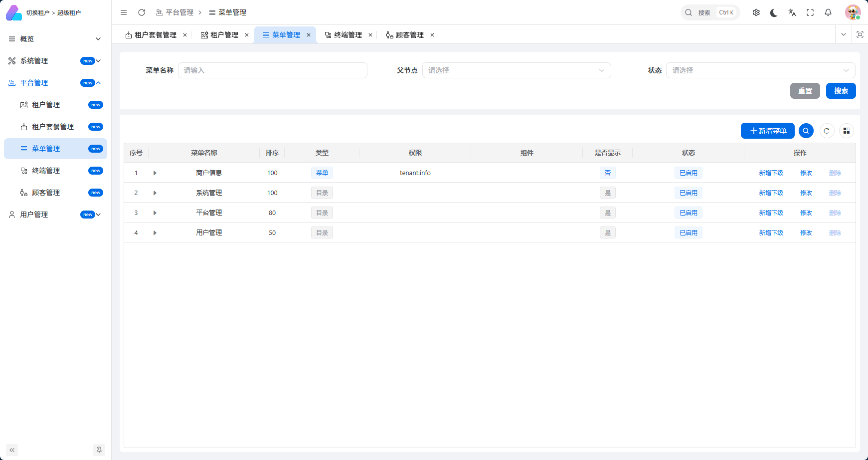868x460 pixels.
Task: Expand the 商户信息 row
Action: point(155,173)
